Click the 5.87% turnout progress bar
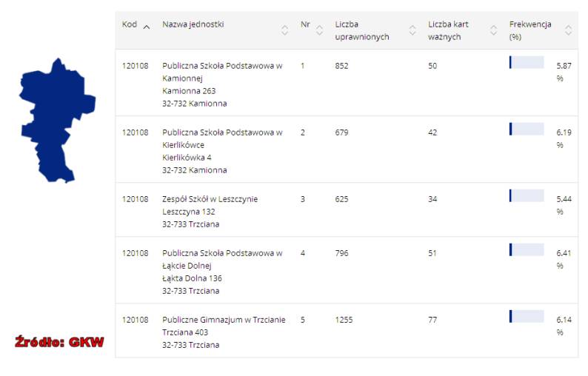588x376 pixels. 527,62
